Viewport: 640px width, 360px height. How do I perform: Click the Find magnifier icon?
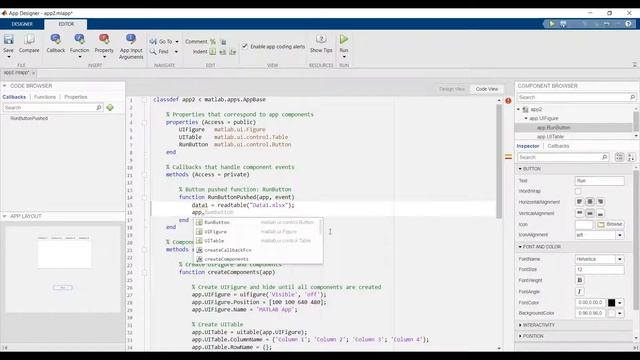pyautogui.click(x=153, y=51)
